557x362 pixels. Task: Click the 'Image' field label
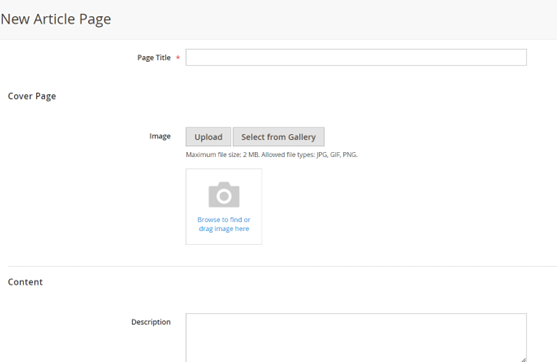[x=160, y=136]
